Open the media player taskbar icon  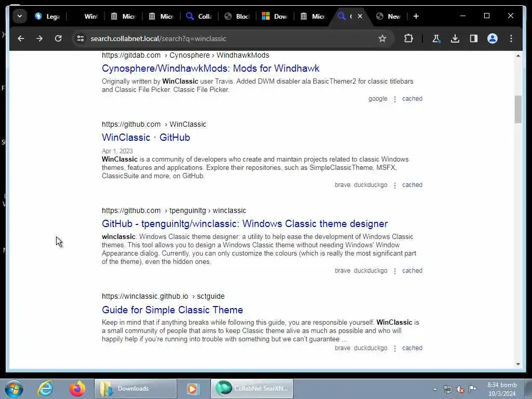point(193,389)
